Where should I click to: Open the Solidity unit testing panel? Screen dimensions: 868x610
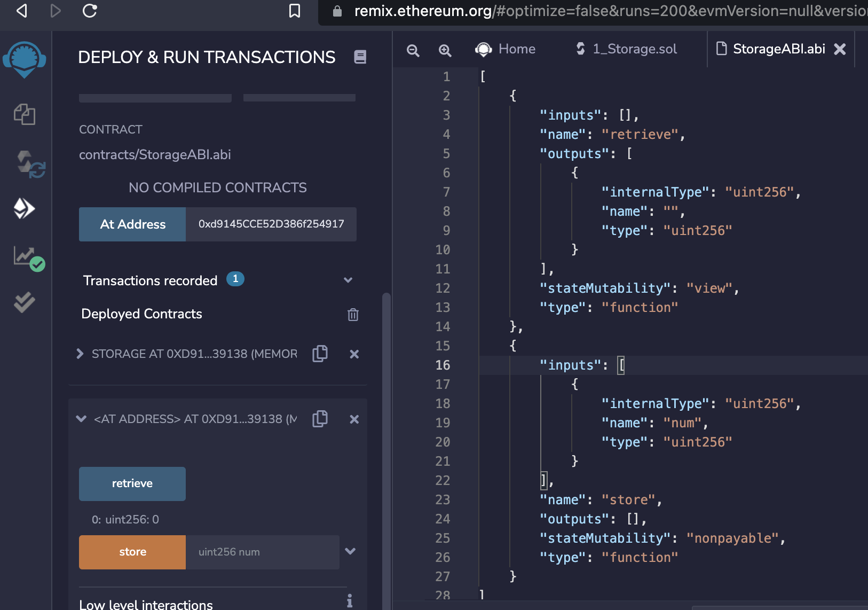point(26,303)
